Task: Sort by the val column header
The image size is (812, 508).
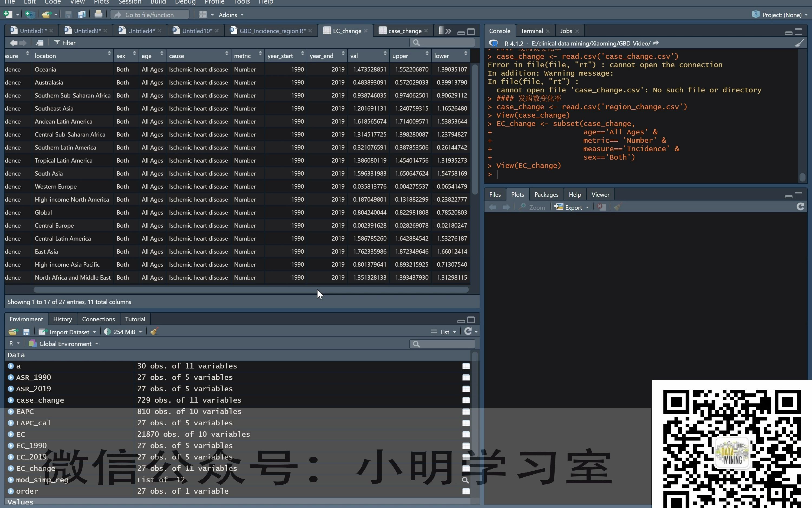Action: (368, 56)
